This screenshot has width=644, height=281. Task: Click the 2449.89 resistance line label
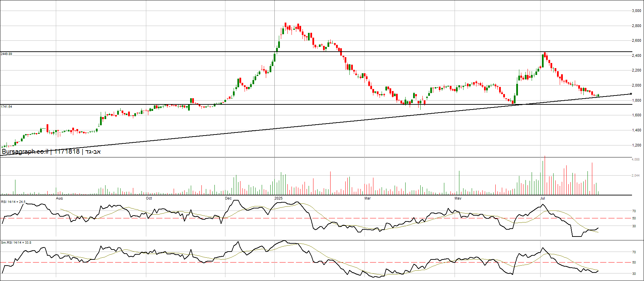click(7, 54)
